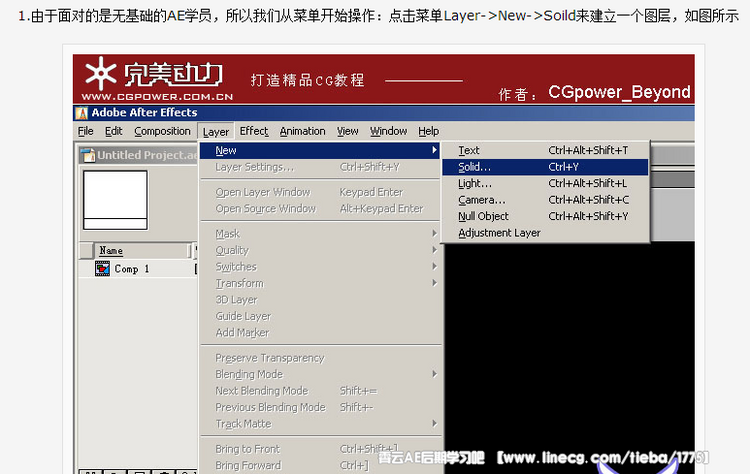Click the Layer menu in menu bar
The image size is (750, 474).
[216, 132]
